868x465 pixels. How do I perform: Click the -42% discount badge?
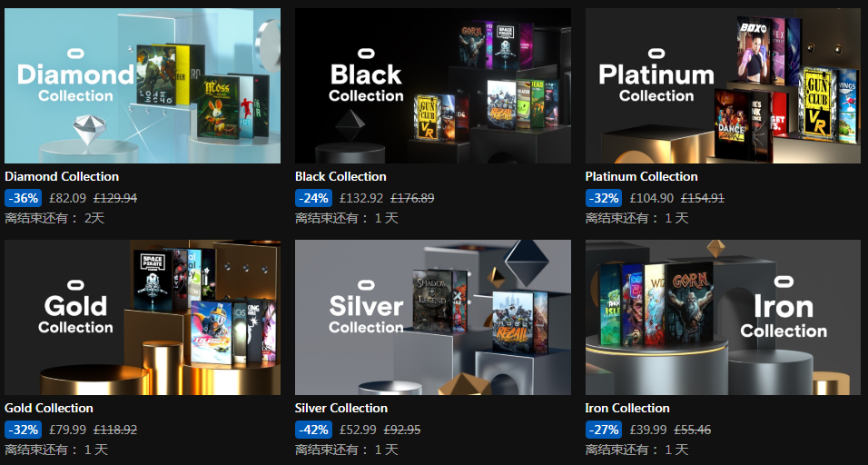pos(313,429)
